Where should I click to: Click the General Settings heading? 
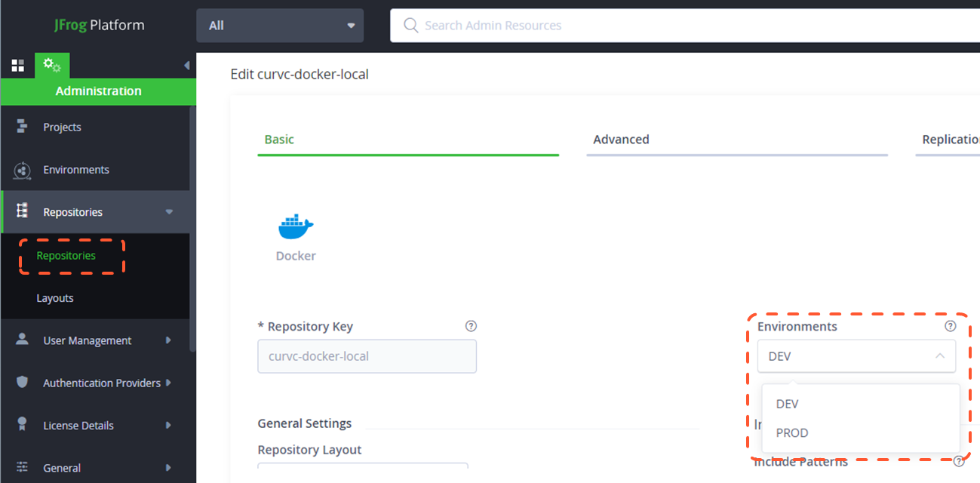305,423
